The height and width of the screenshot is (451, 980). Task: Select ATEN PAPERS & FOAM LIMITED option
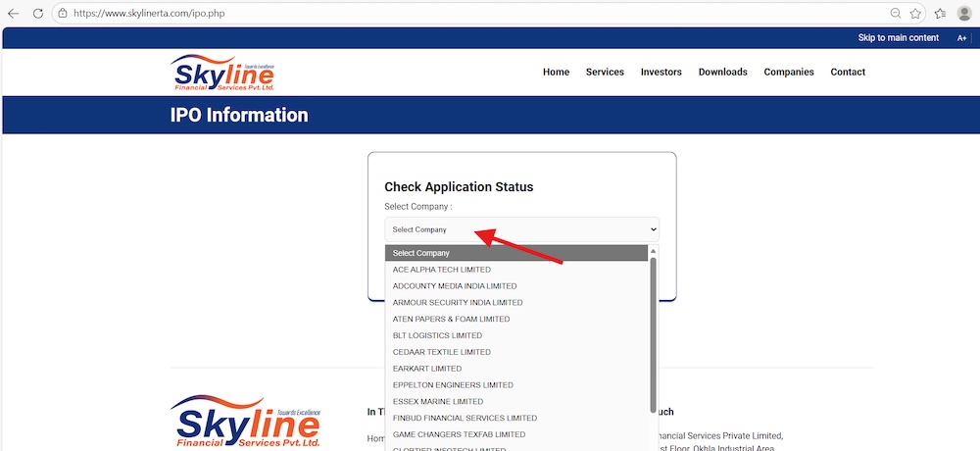click(516, 319)
